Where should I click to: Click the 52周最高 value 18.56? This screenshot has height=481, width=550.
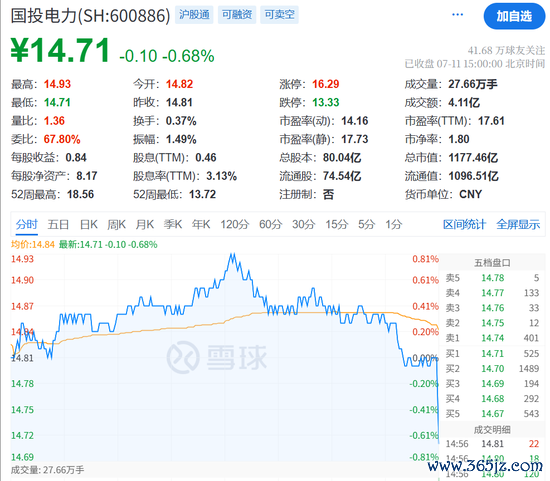pyautogui.click(x=81, y=194)
